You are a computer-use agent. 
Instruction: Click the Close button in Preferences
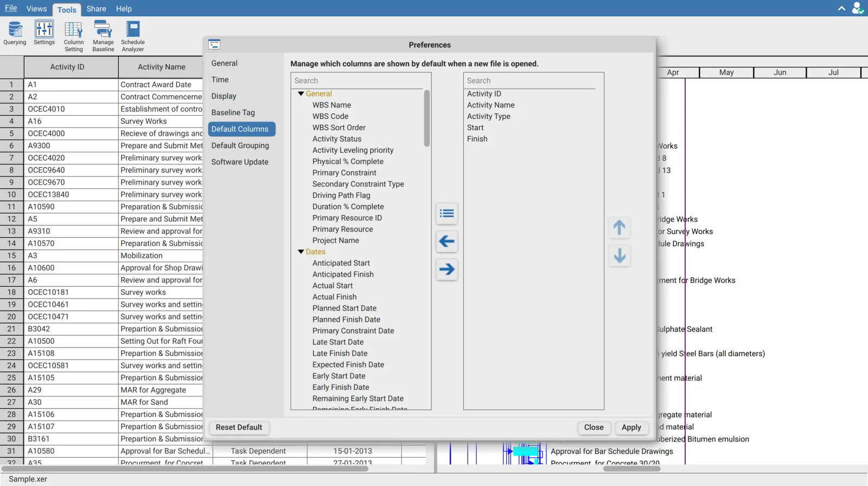click(x=594, y=427)
